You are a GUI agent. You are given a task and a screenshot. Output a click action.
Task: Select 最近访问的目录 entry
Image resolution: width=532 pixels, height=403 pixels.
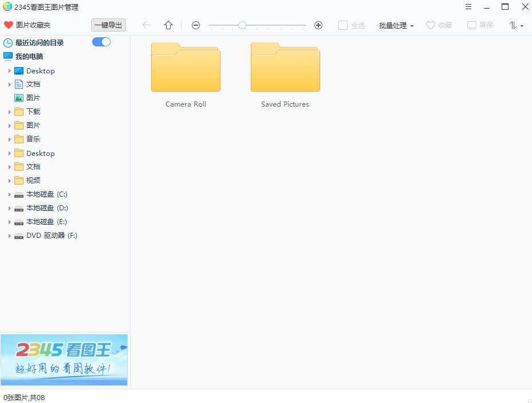click(x=40, y=43)
